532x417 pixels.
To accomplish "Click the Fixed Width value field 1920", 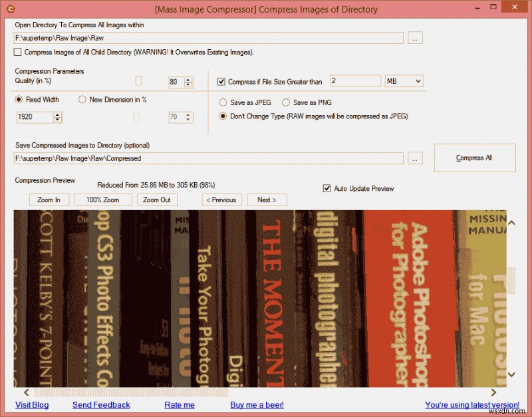I will [x=35, y=117].
